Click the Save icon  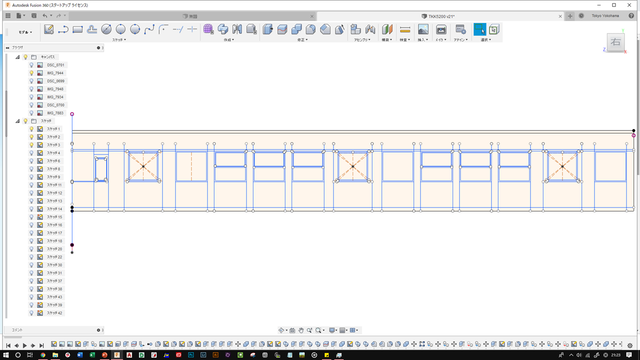(x=34, y=16)
